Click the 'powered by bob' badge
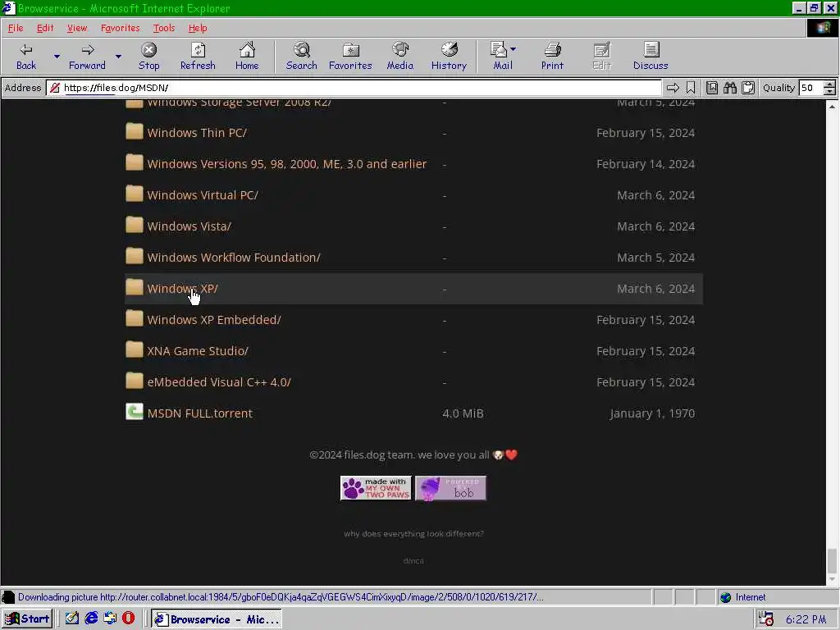 (450, 488)
